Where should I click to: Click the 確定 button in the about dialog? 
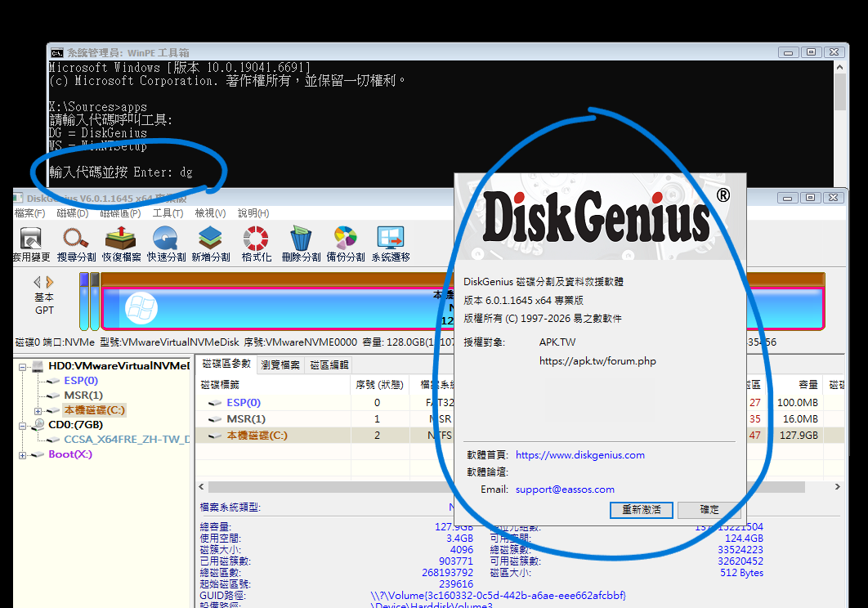pos(709,510)
